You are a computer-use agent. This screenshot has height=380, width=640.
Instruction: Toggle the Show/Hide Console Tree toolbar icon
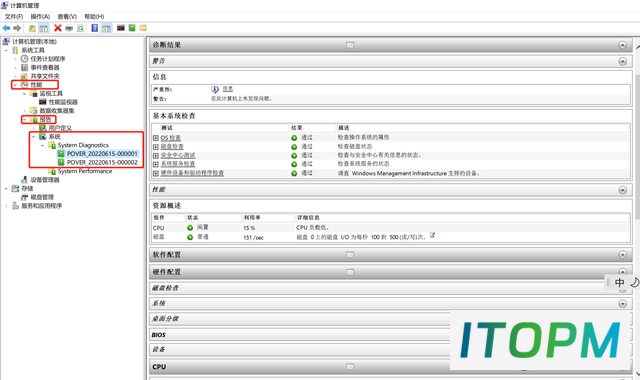click(x=44, y=28)
